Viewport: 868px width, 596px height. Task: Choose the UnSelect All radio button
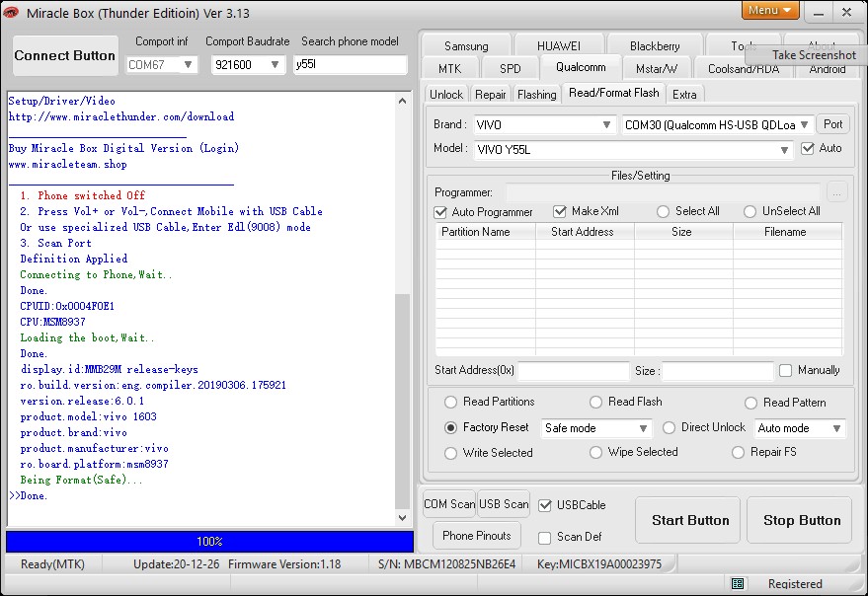[750, 211]
